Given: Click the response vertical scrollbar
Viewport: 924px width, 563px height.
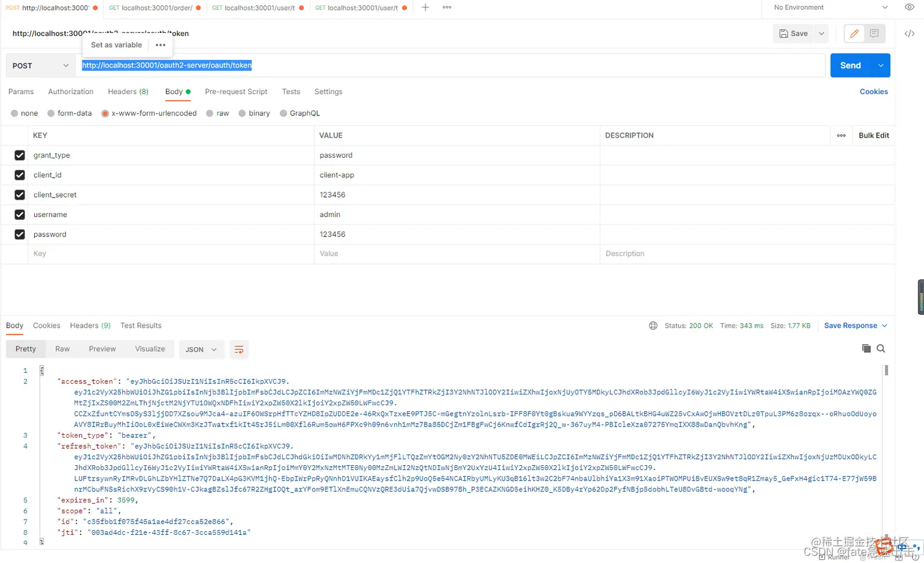Looking at the screenshot, I should [886, 370].
